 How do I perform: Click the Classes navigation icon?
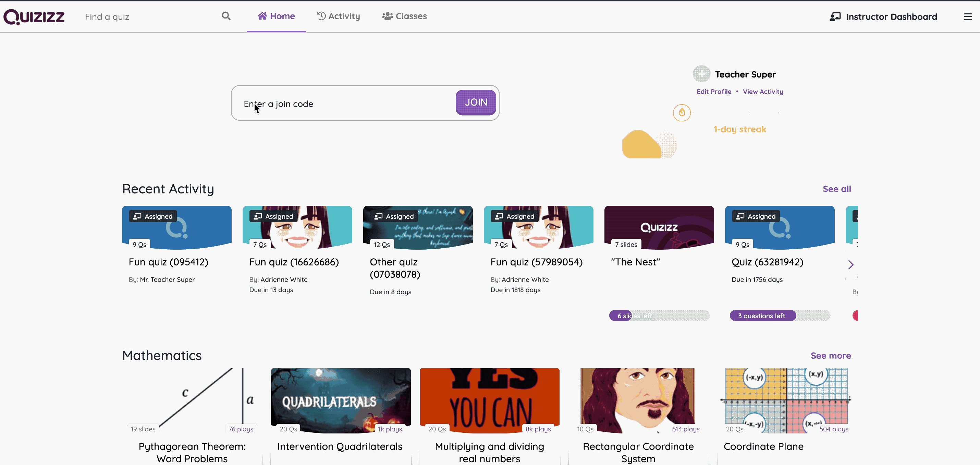coord(387,16)
